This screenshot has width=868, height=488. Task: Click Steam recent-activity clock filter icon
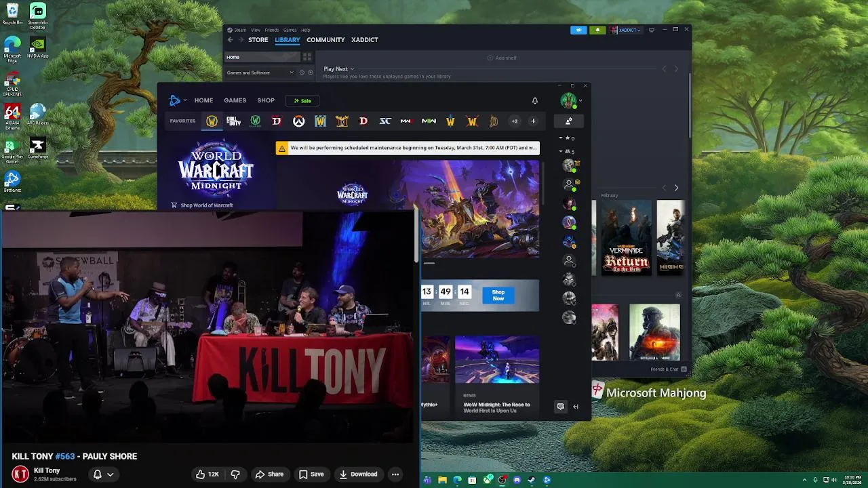point(302,73)
